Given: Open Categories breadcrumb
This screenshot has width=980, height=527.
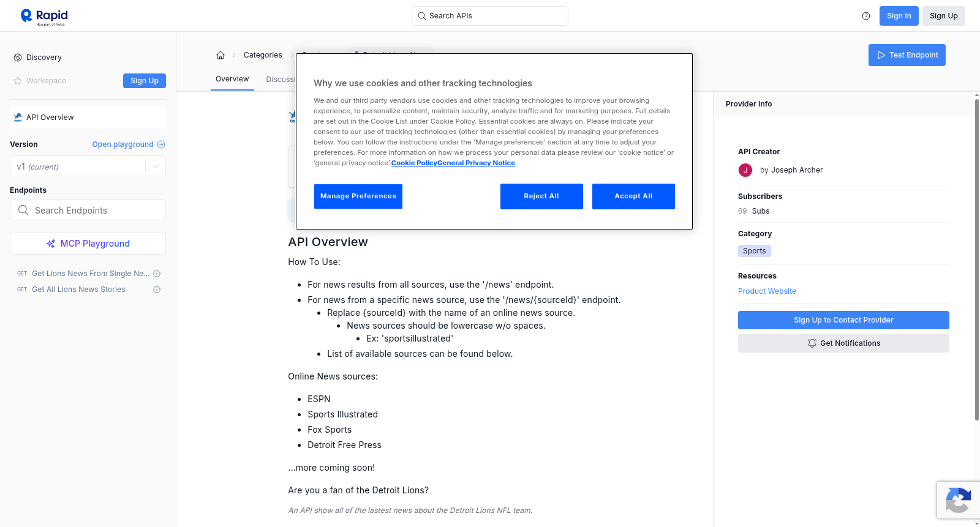Looking at the screenshot, I should 263,55.
